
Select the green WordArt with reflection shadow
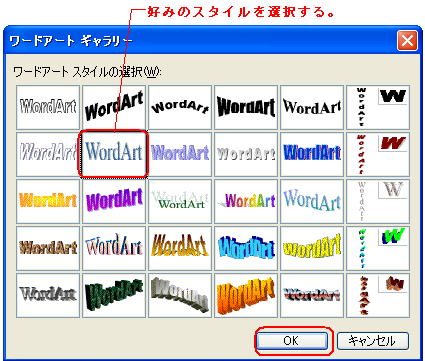tap(180, 201)
